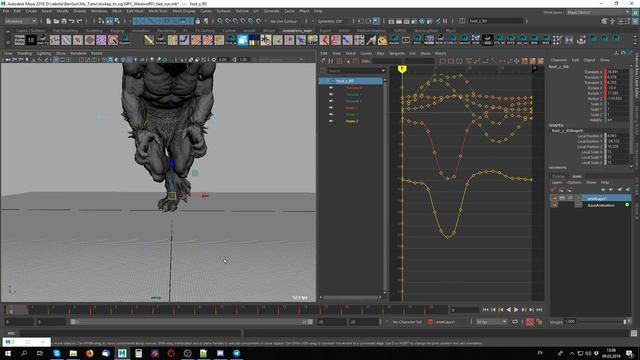The width and height of the screenshot is (640, 360).
Task: Open the 30 fps frame rate dropdown
Action: (x=491, y=322)
